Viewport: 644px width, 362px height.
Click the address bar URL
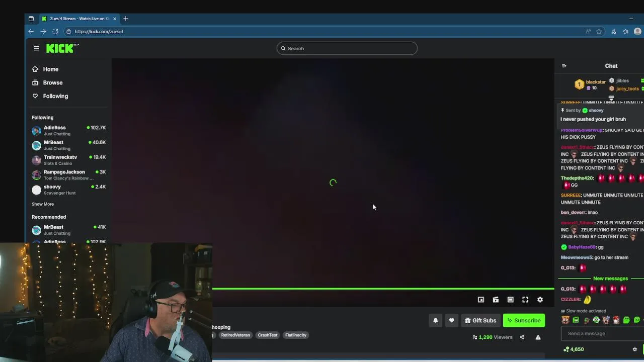[x=99, y=31]
